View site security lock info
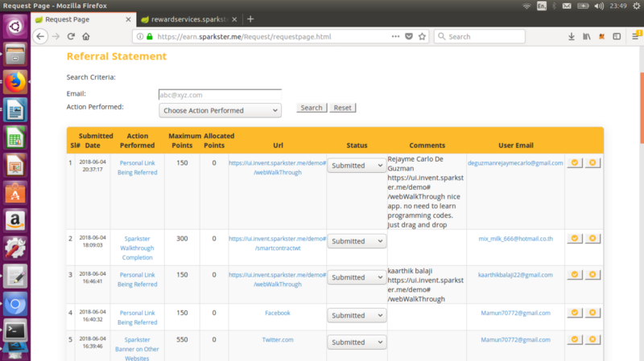 [x=150, y=36]
